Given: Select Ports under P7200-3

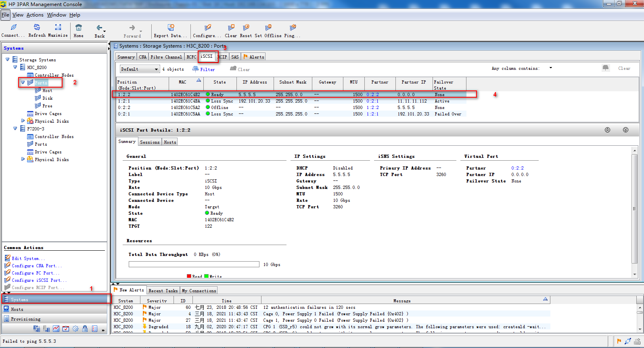Looking at the screenshot, I should coord(41,144).
